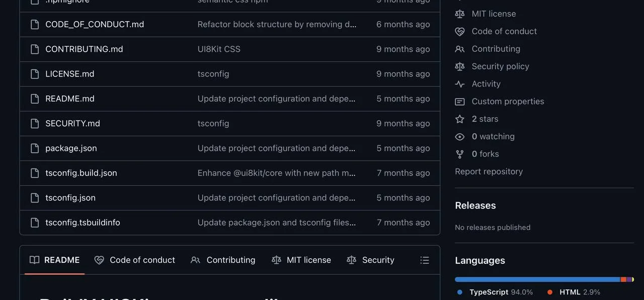The height and width of the screenshot is (300, 644).
Task: Click the TypeScript 94.0% language entry
Action: pyautogui.click(x=495, y=292)
